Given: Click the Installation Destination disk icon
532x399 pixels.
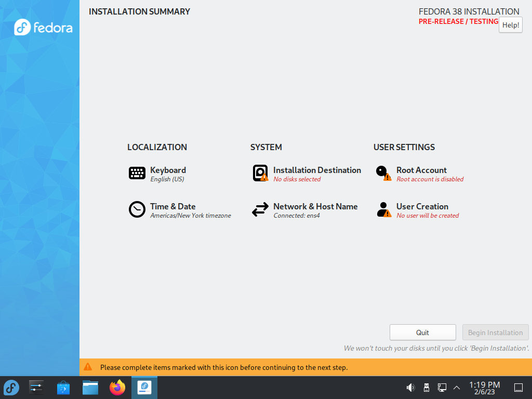Looking at the screenshot, I should tap(260, 173).
